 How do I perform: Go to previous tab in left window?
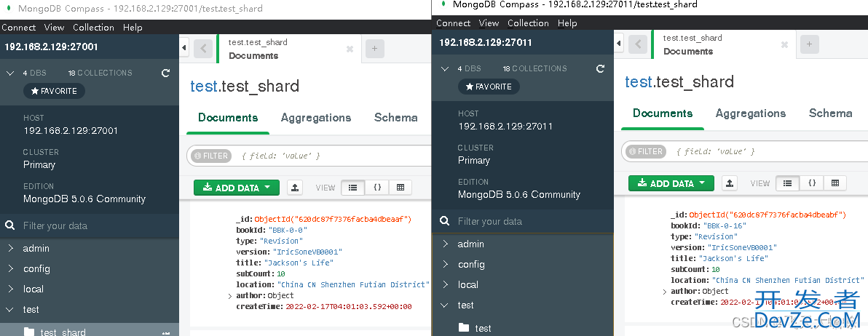(203, 49)
